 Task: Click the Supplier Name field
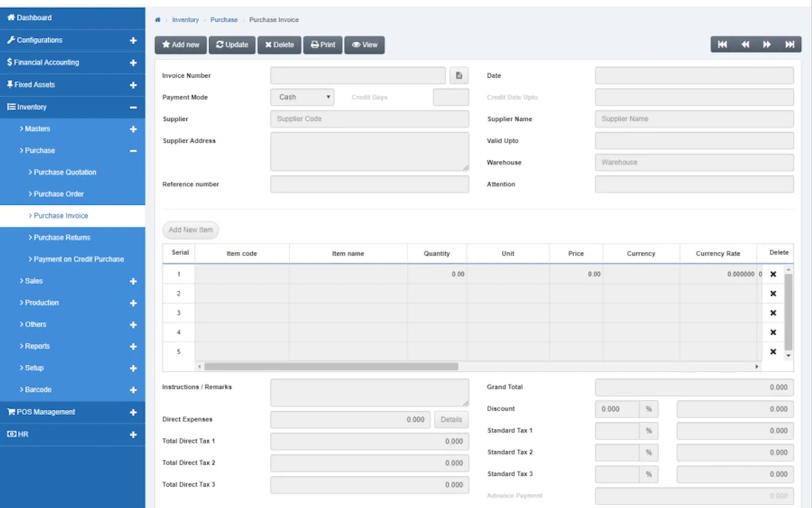pyautogui.click(x=694, y=119)
